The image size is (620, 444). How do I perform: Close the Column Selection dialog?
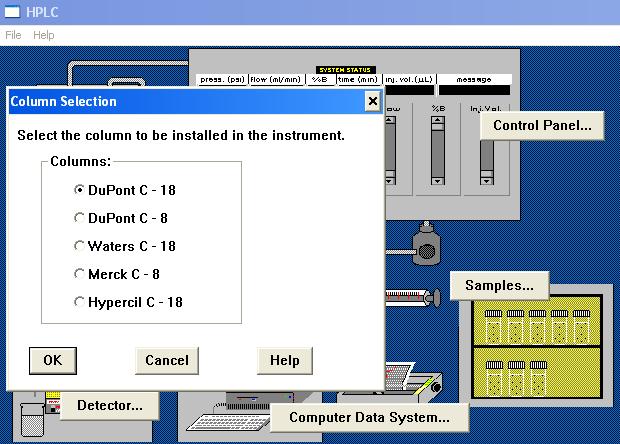pyautogui.click(x=372, y=101)
